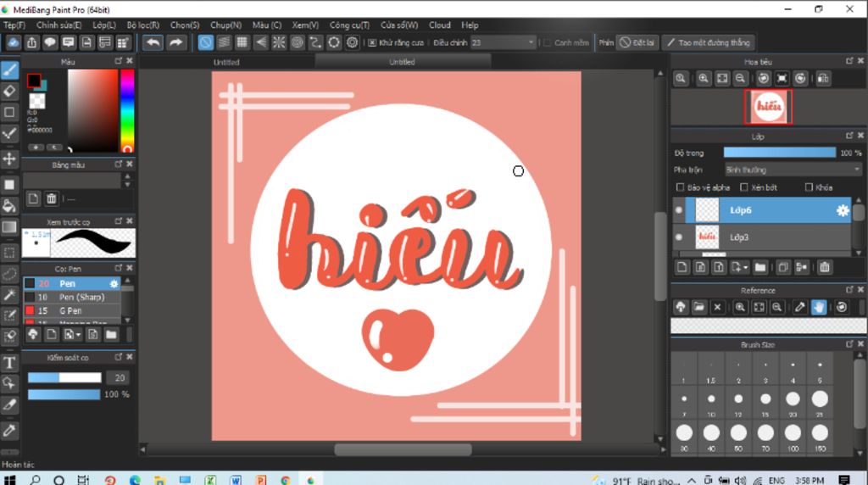Select the hand tool in Reference panel
The image size is (868, 485).
(818, 307)
